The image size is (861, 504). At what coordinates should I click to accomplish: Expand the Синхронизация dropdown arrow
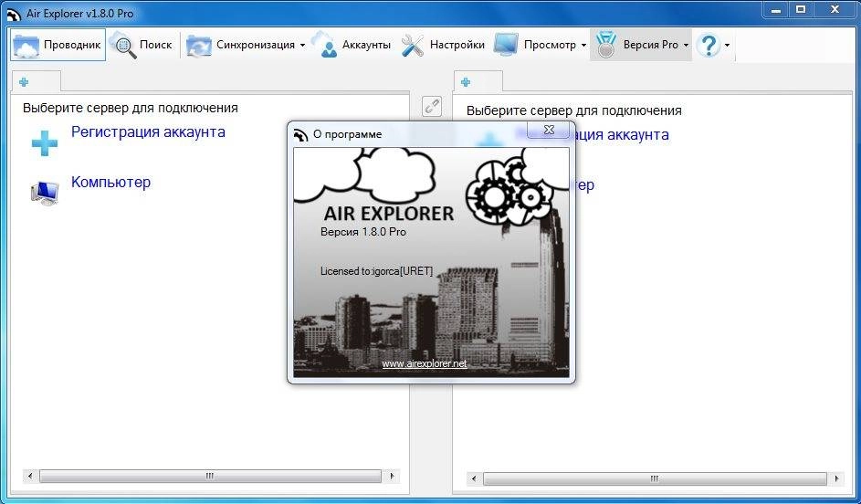click(302, 46)
